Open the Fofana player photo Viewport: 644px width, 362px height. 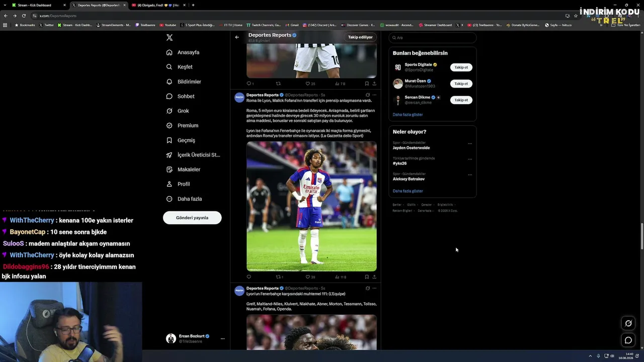pos(311,206)
